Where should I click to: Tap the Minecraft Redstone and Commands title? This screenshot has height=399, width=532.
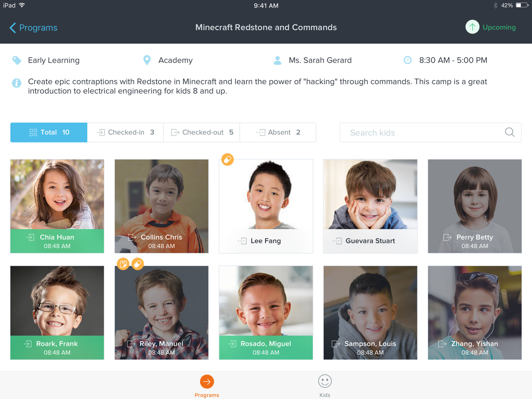point(266,27)
